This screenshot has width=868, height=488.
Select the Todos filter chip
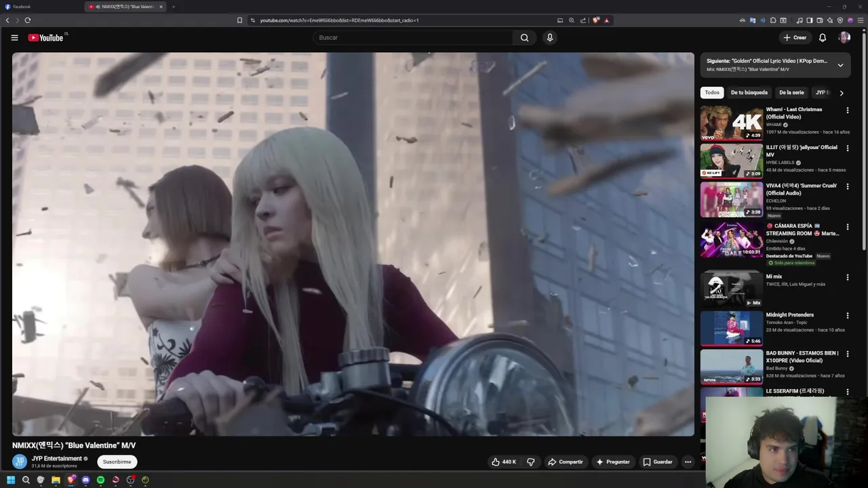pos(712,93)
